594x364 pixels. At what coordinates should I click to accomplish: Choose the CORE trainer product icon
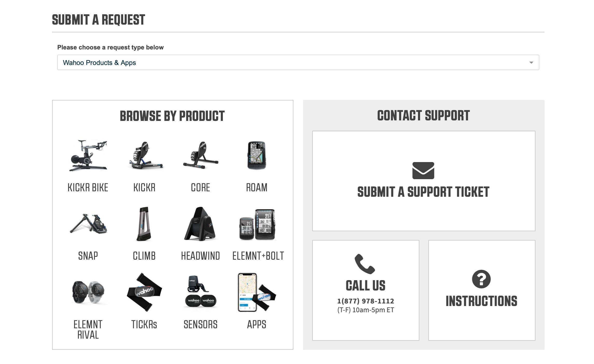201,155
